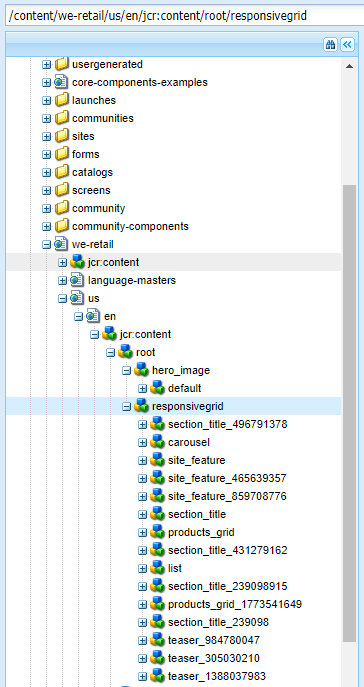Select the section_title_239098915 node
Screen dimensions: 364x687
(228, 586)
